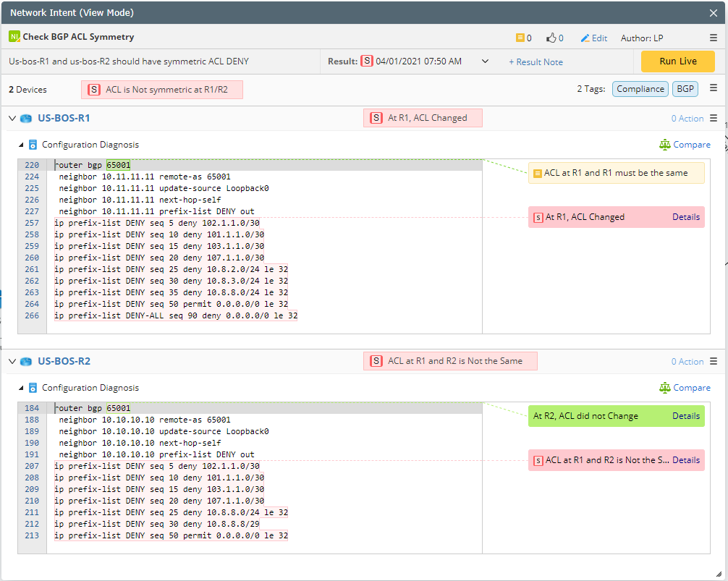This screenshot has width=728, height=581.
Task: Click the Edit pencil icon
Action: coord(585,38)
